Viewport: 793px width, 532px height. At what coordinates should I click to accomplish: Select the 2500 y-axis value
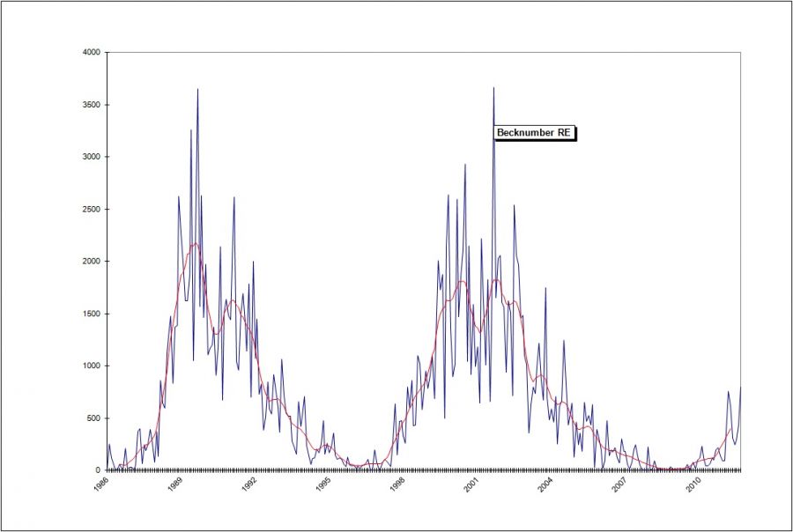[x=92, y=209]
